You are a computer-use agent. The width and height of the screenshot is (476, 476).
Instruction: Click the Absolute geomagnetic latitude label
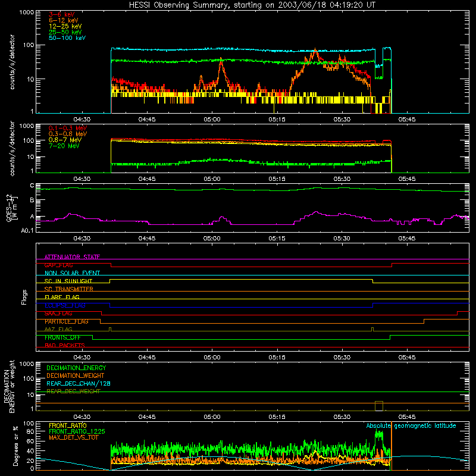pos(411,425)
